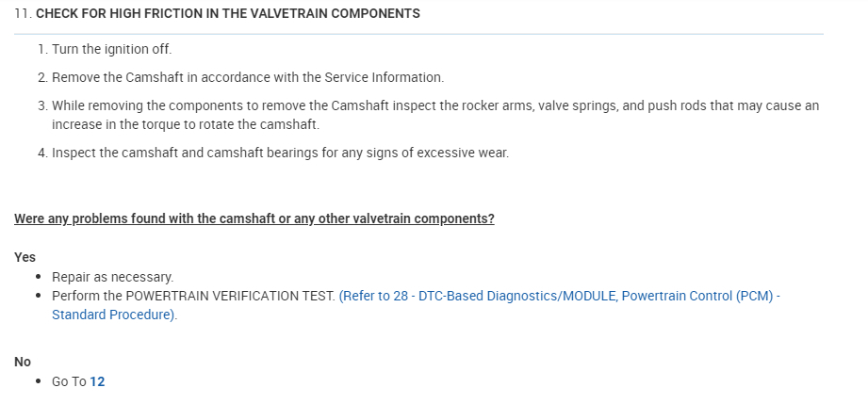The width and height of the screenshot is (868, 404).
Task: Click the "Yes" answer label
Action: pos(25,256)
